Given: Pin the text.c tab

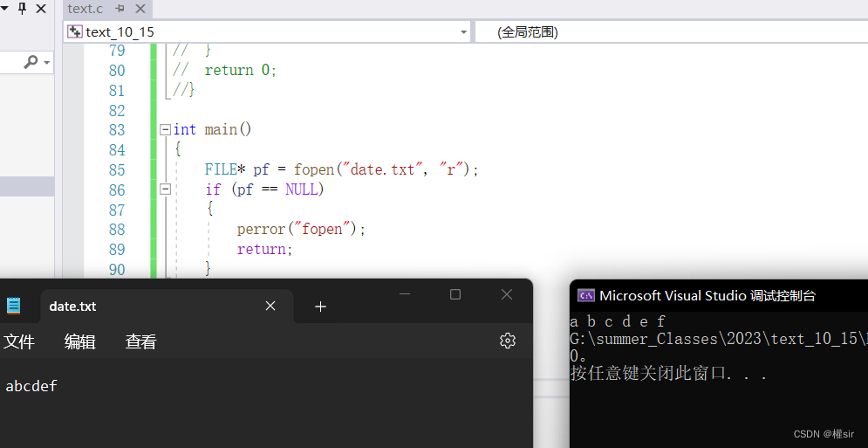Looking at the screenshot, I should pyautogui.click(x=120, y=9).
